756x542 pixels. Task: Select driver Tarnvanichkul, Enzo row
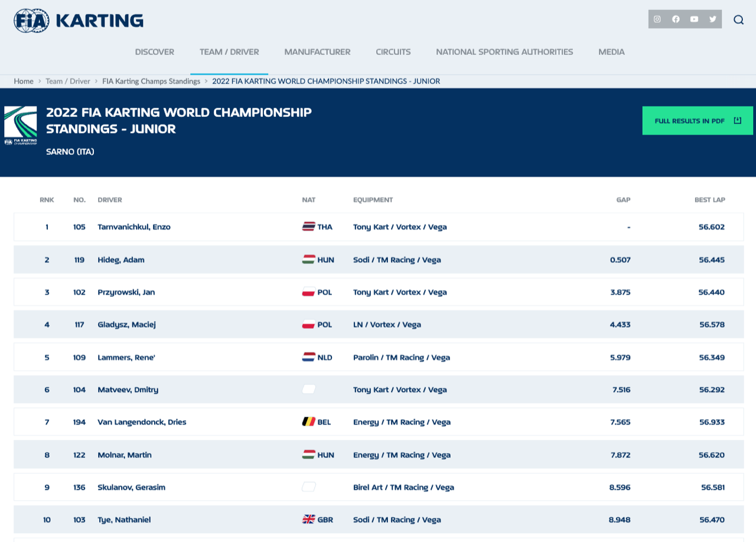click(134, 227)
